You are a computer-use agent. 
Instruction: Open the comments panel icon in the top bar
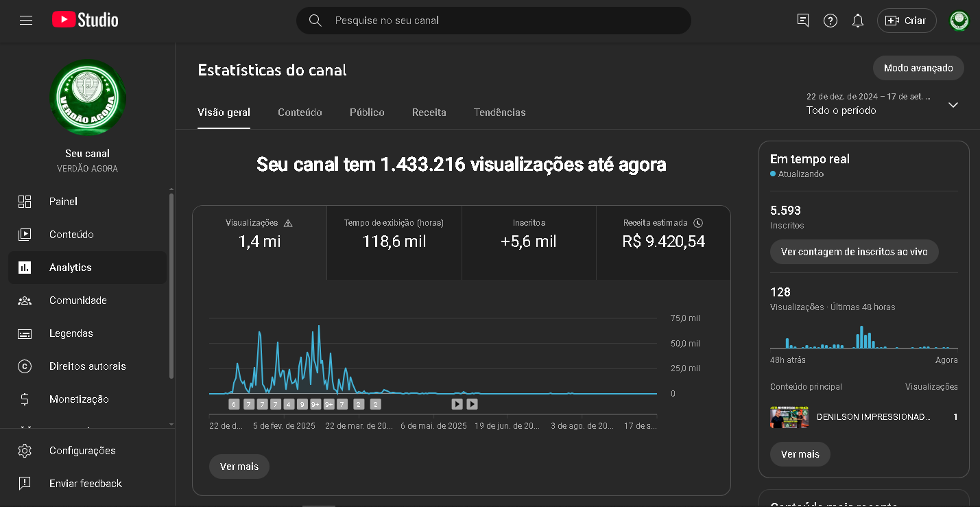point(803,21)
